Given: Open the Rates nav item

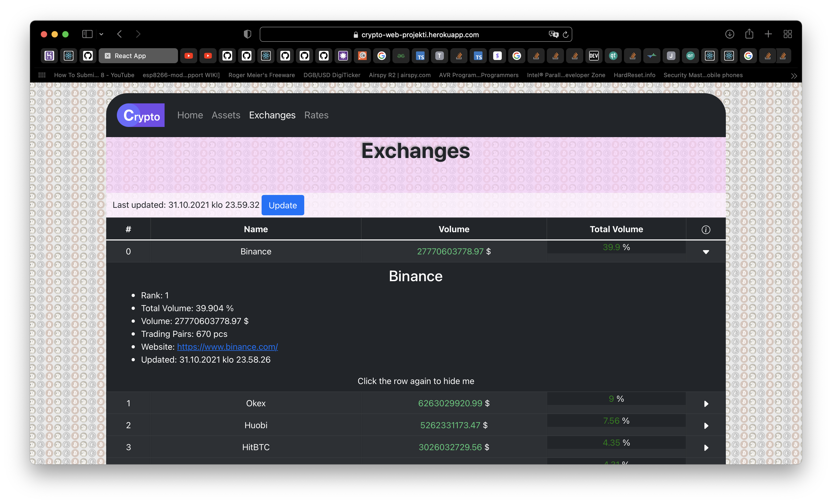Looking at the screenshot, I should pos(316,115).
